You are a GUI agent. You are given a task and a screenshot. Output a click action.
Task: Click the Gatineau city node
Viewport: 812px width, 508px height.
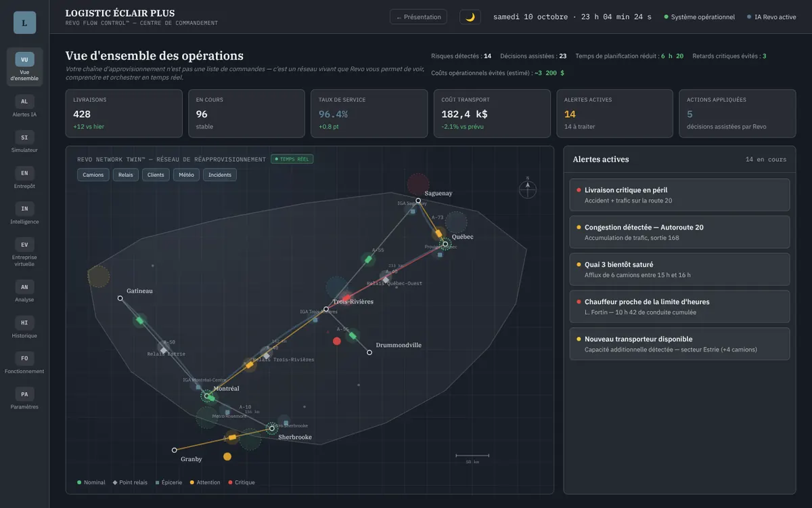pyautogui.click(x=120, y=298)
